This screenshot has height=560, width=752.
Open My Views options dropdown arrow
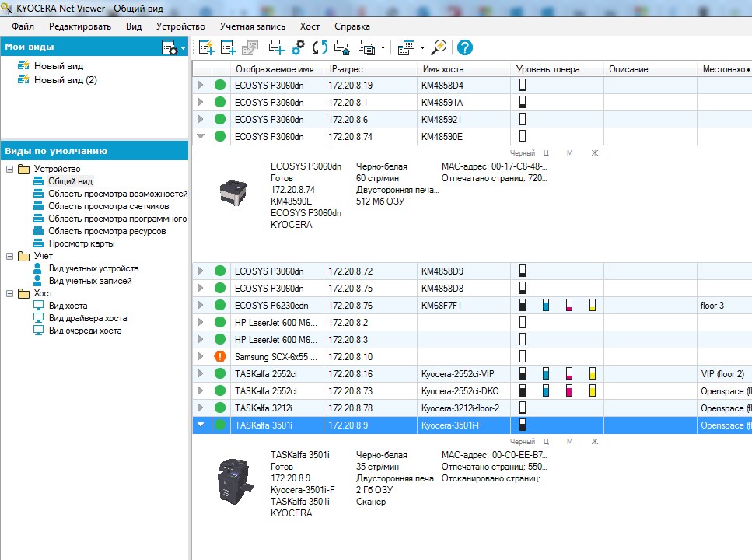click(184, 48)
